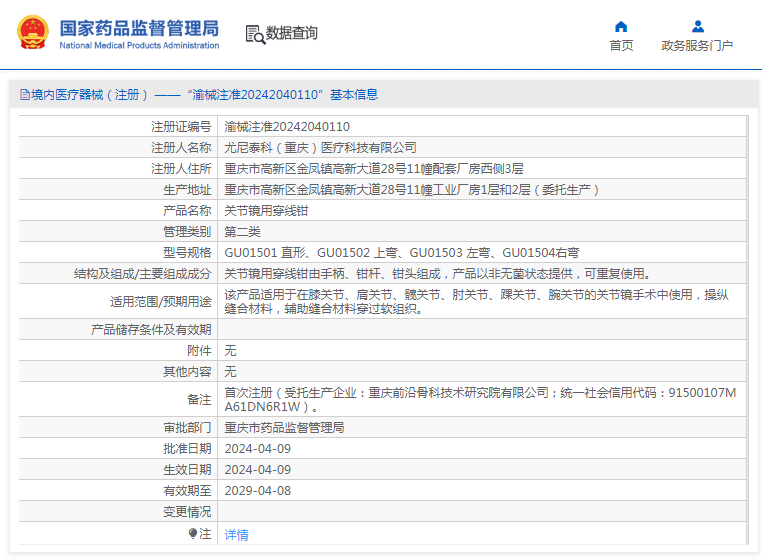Select approval department 重庆市药品监督管理局
The height and width of the screenshot is (560, 762).
284,428
